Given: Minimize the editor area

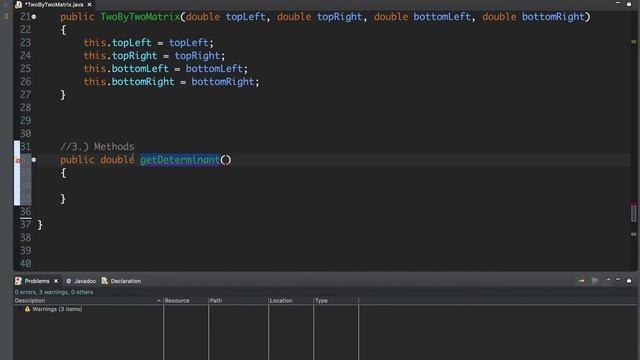Looking at the screenshot, I should tap(618, 3).
